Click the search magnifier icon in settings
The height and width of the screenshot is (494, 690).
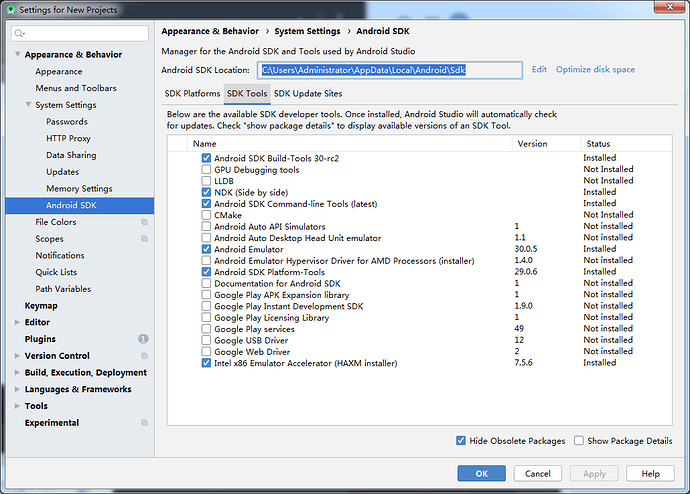(x=21, y=34)
